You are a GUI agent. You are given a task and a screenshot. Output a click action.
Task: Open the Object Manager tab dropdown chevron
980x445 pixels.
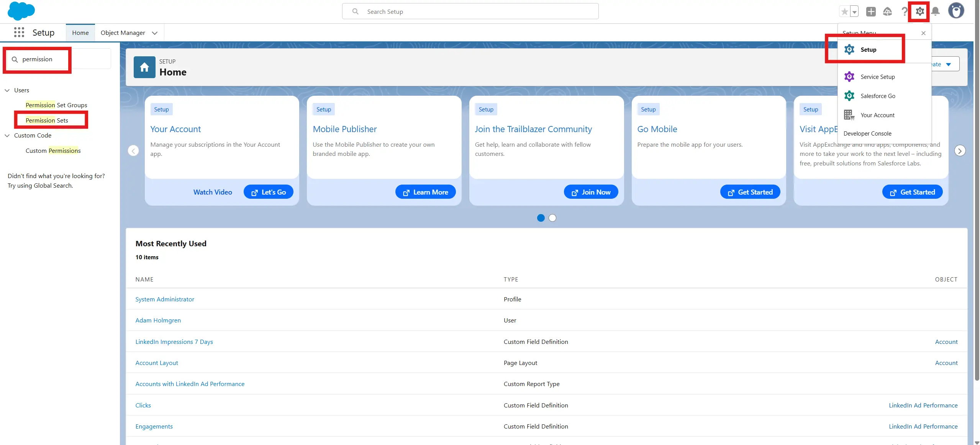(x=155, y=33)
